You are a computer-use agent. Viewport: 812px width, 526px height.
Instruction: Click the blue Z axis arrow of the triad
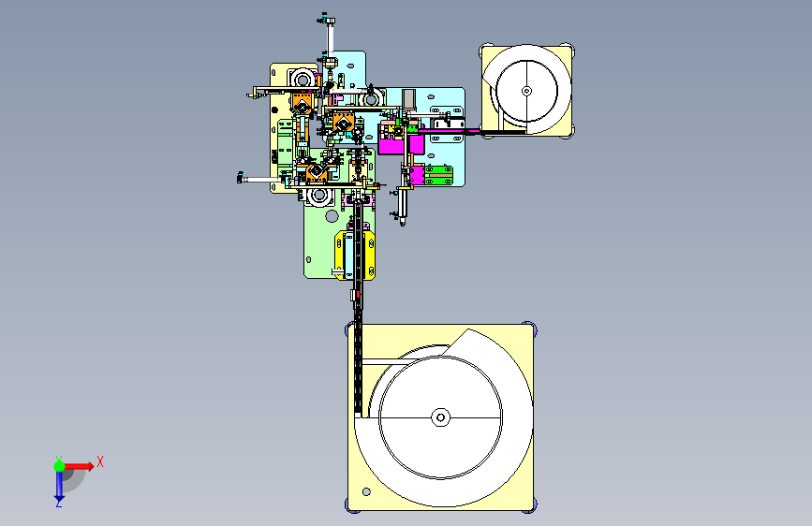pyautogui.click(x=59, y=487)
